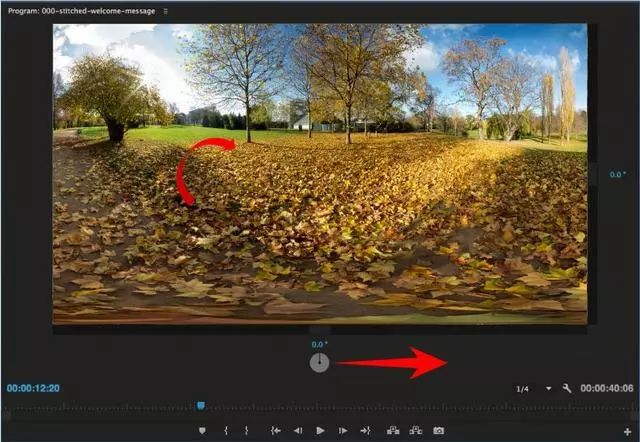Jump to the In point

(x=276, y=431)
